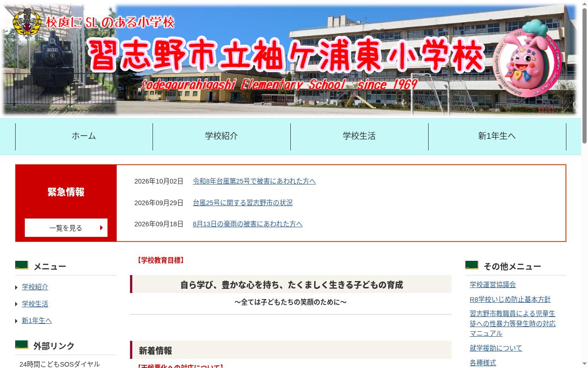Image resolution: width=588 pixels, height=368 pixels.
Task: Click the school emblem crest in the banner
Action: (x=27, y=22)
